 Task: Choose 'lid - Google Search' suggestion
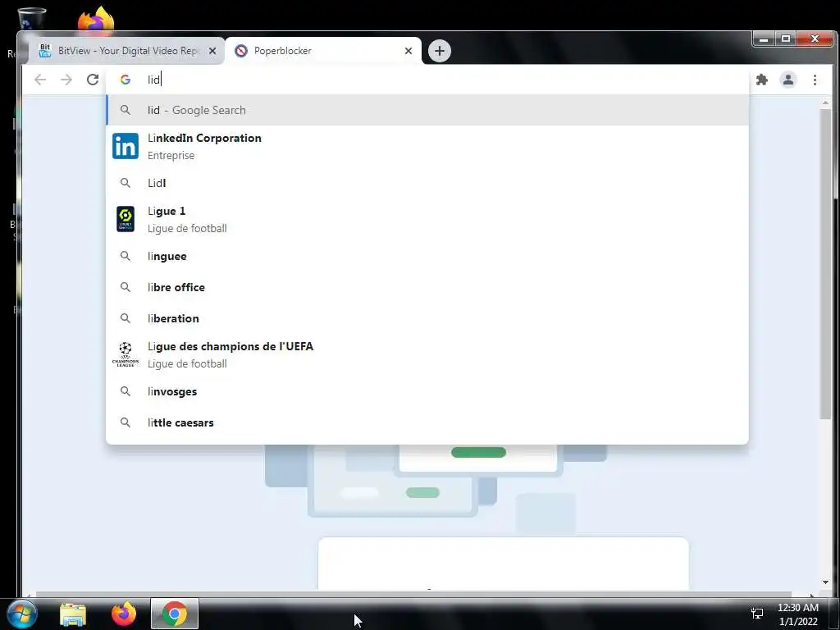(427, 110)
